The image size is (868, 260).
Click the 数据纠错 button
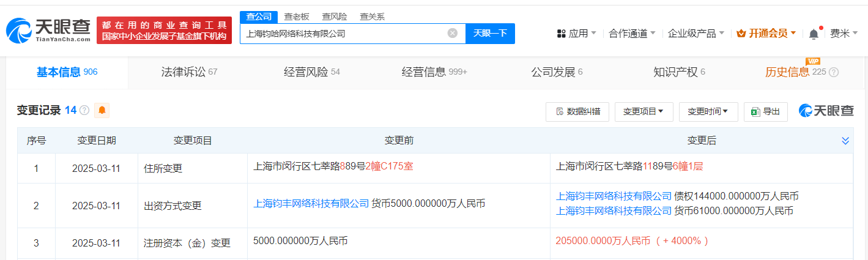[x=577, y=111]
